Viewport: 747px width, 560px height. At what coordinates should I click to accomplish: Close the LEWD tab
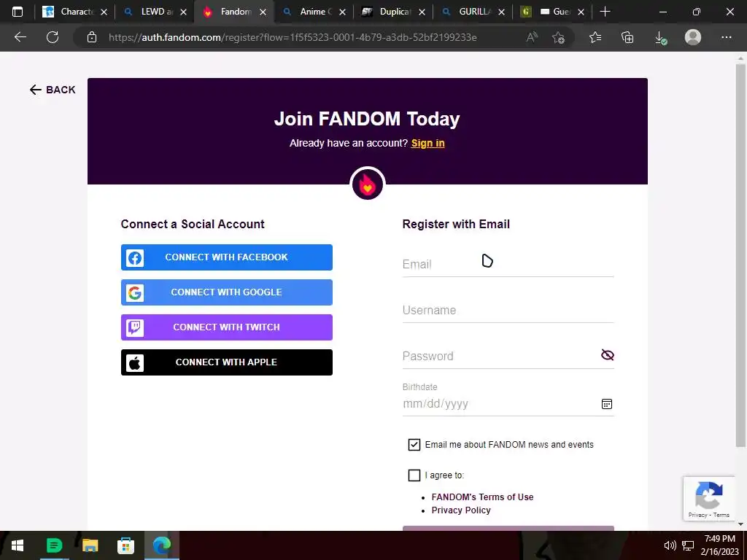coord(183,12)
